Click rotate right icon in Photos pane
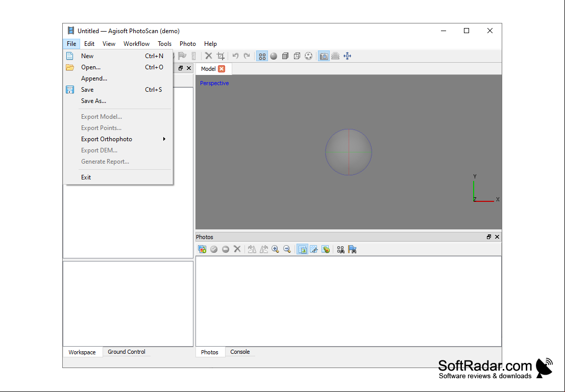Viewport: 565px width, 392px height. [252, 249]
